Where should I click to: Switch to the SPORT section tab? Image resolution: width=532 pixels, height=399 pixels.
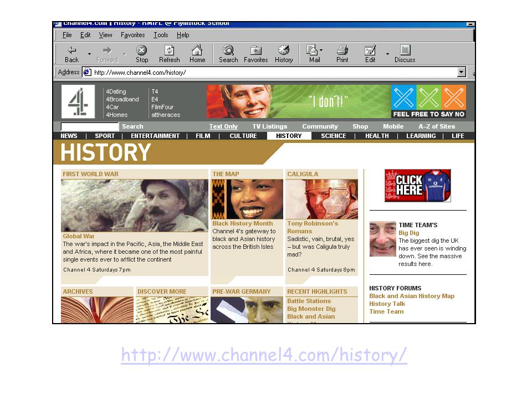105,136
